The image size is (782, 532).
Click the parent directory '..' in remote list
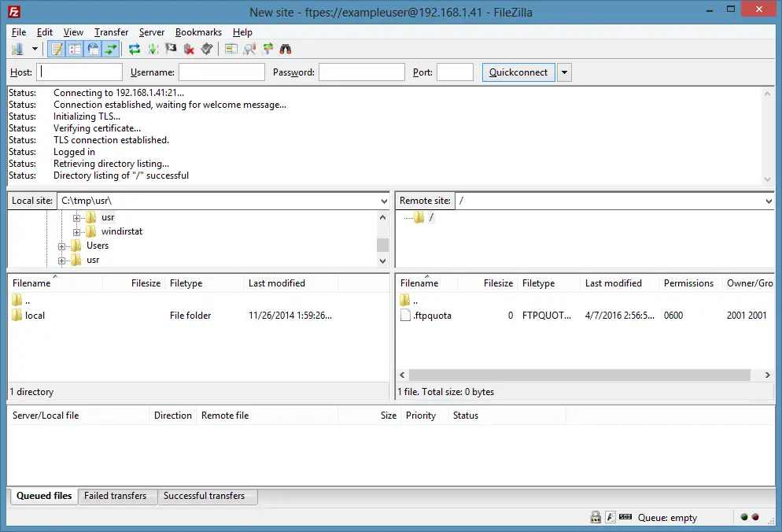click(415, 301)
